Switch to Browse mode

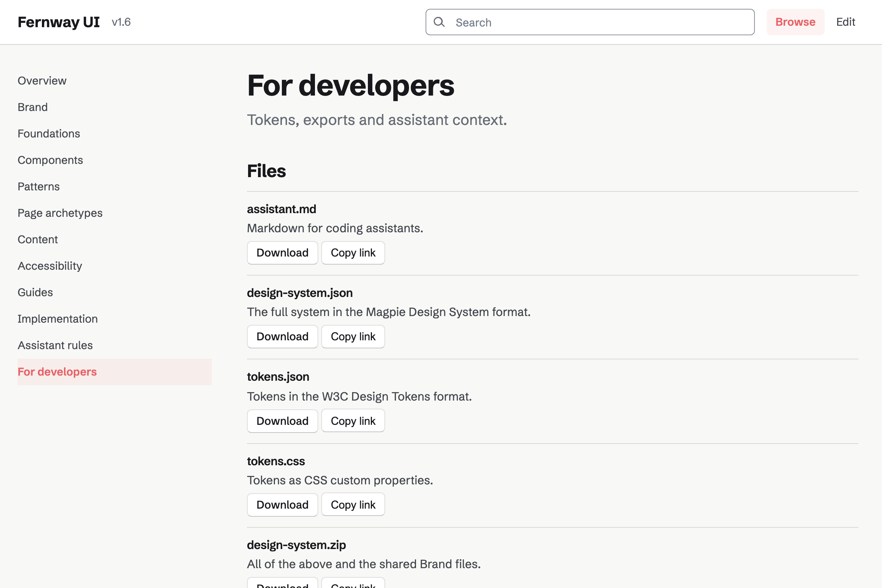(795, 22)
